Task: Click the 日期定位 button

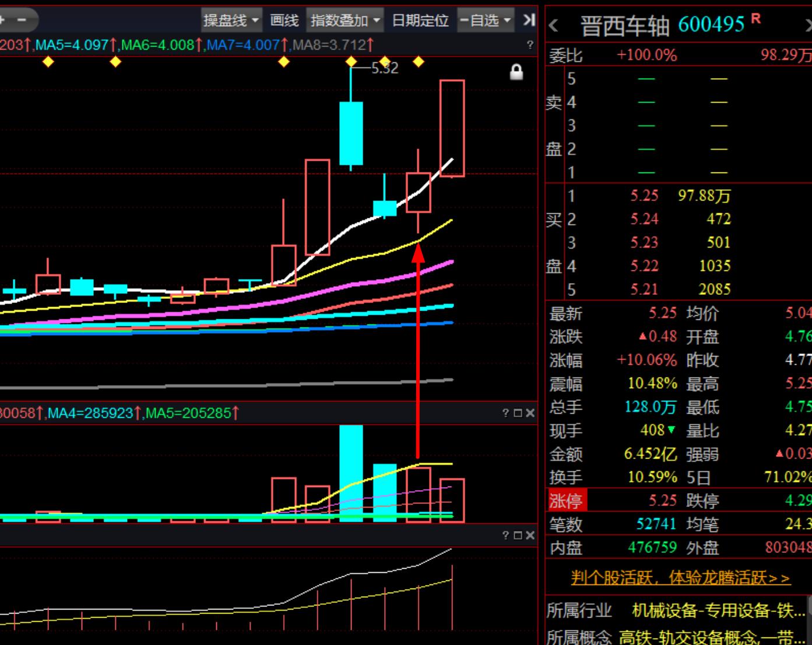Action: [420, 20]
